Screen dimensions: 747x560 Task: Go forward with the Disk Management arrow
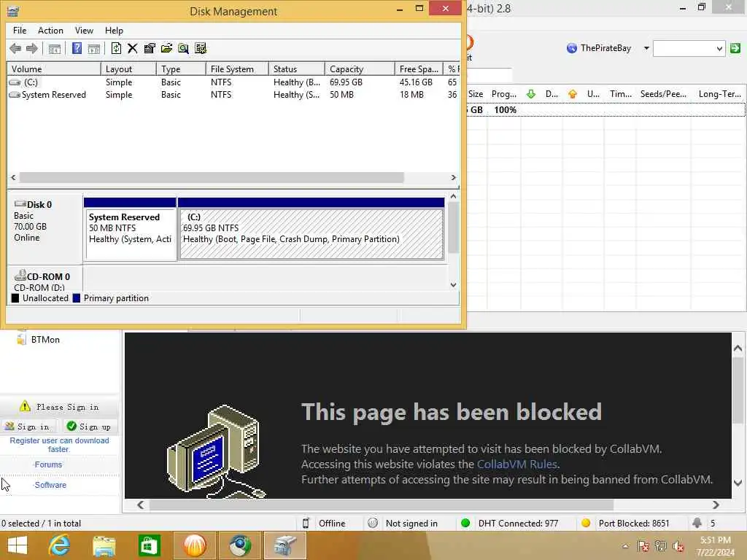[x=32, y=49]
